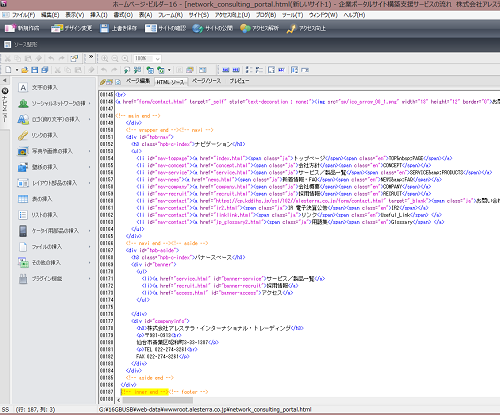Open the 挿入(I) menu
This screenshot has height=415, width=500.
pos(99,15)
